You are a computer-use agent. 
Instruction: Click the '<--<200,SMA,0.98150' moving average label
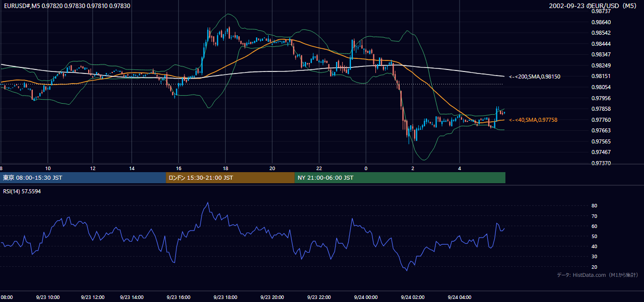(535, 77)
